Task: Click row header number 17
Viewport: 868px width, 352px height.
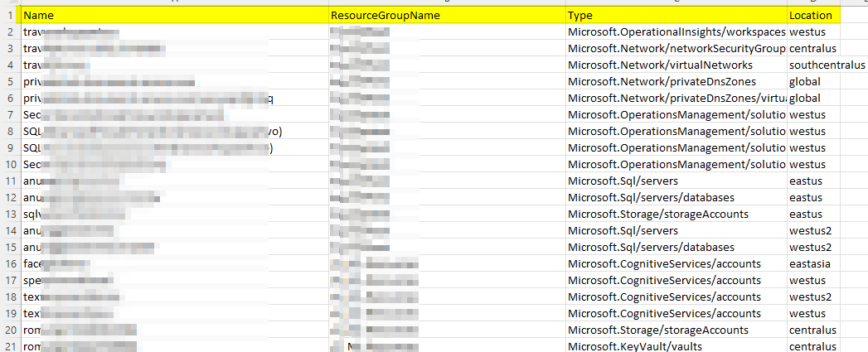Action: 10,280
